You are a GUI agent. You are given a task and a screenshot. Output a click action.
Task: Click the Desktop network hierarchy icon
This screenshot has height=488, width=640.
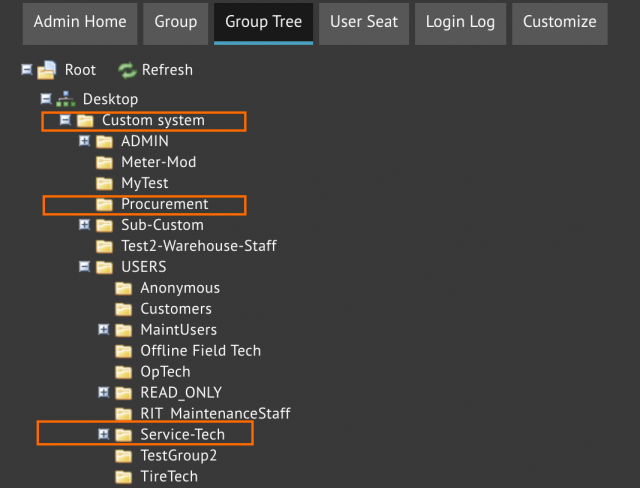pyautogui.click(x=66, y=99)
